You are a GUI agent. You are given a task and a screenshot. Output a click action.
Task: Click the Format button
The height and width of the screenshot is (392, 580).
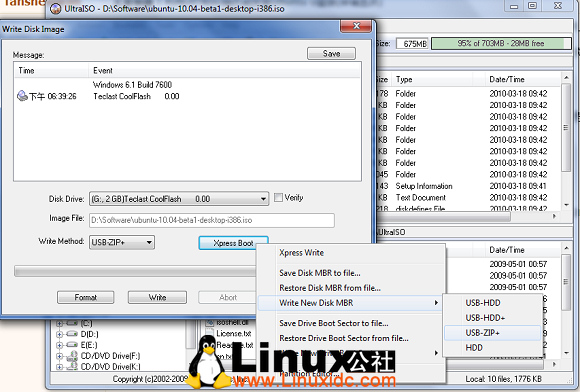pos(85,297)
